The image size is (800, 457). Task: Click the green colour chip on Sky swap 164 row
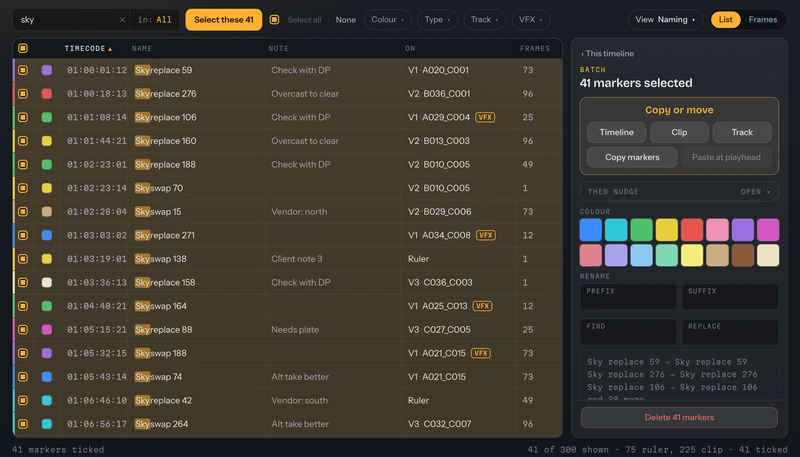(x=46, y=306)
